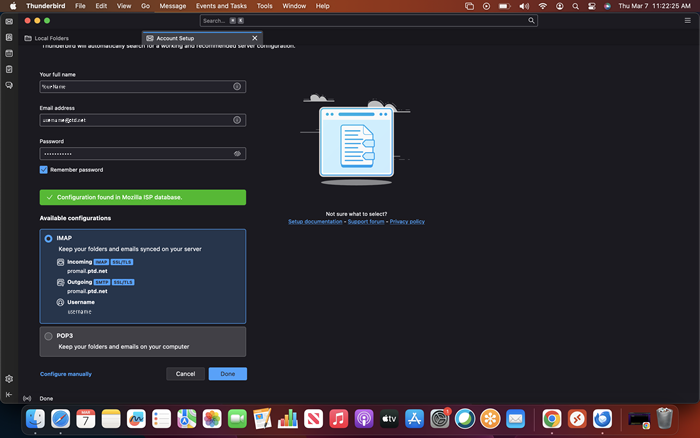Click the online status icon in the status bar

[x=27, y=398]
